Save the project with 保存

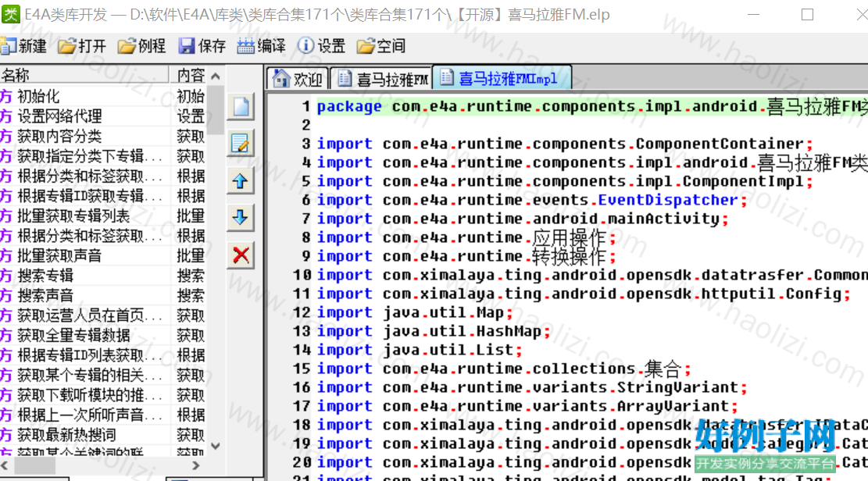[202, 46]
